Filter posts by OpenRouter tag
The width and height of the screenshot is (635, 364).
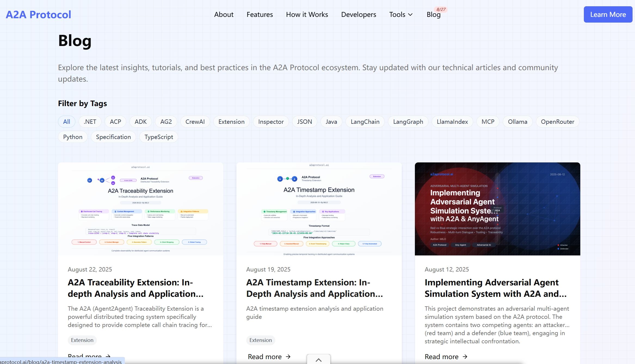(x=558, y=122)
